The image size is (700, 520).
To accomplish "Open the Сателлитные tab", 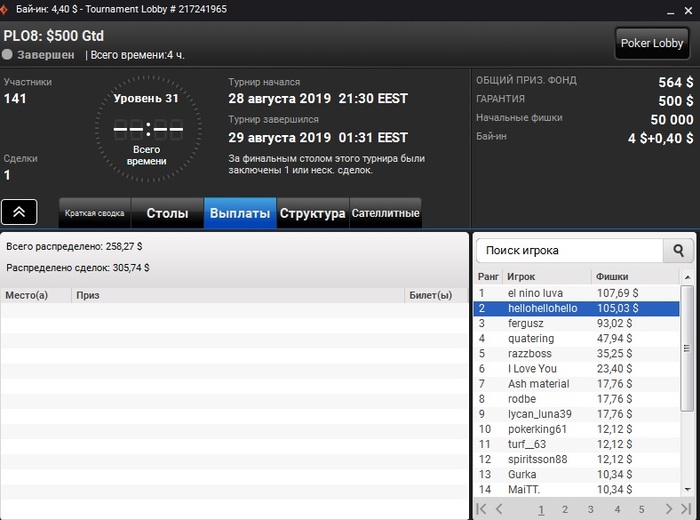I will [385, 213].
